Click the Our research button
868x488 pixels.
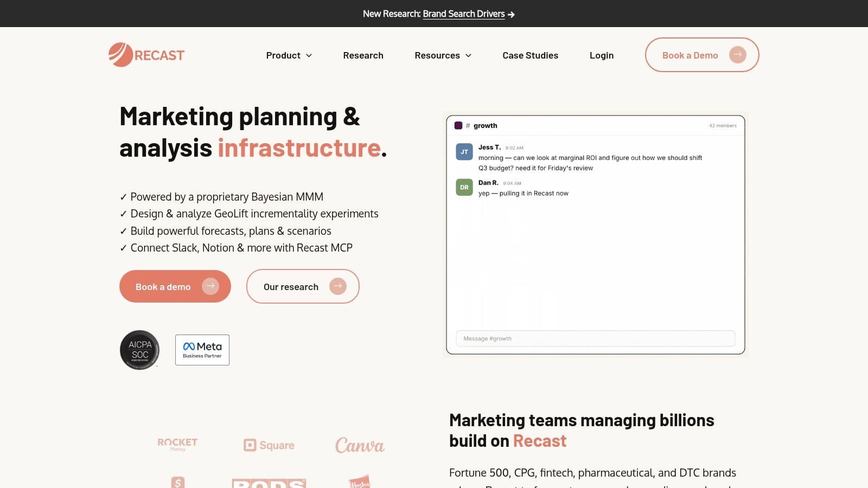pyautogui.click(x=303, y=286)
